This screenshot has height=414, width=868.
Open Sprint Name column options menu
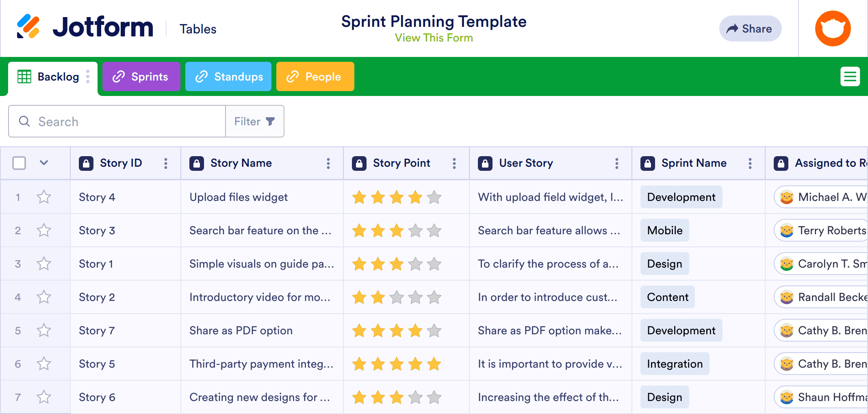[x=750, y=163]
